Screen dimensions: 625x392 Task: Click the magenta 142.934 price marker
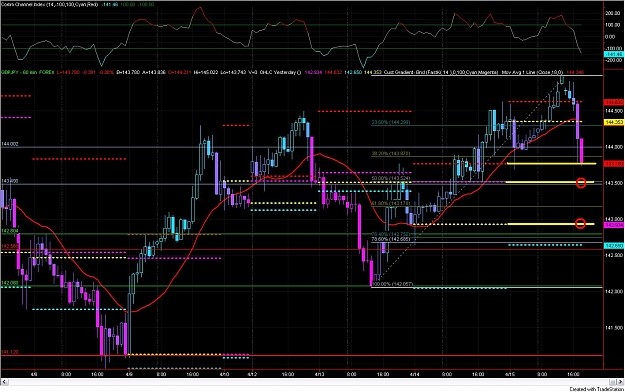click(614, 225)
